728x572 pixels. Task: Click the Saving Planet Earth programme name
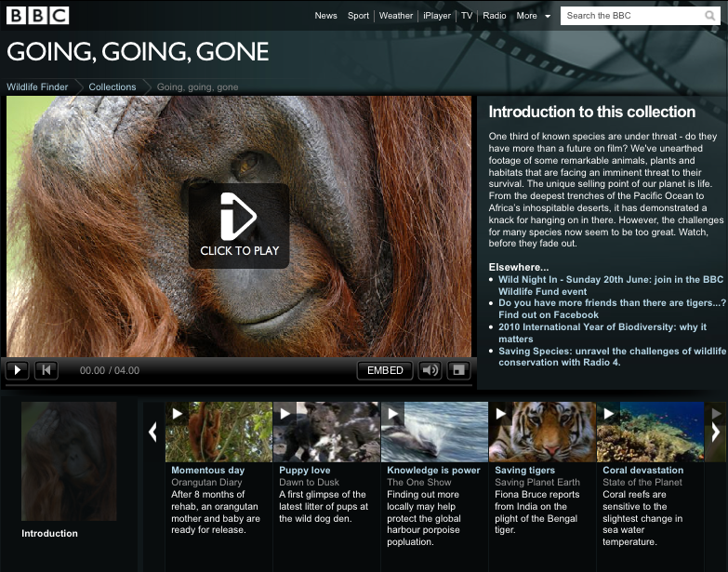coord(537,482)
